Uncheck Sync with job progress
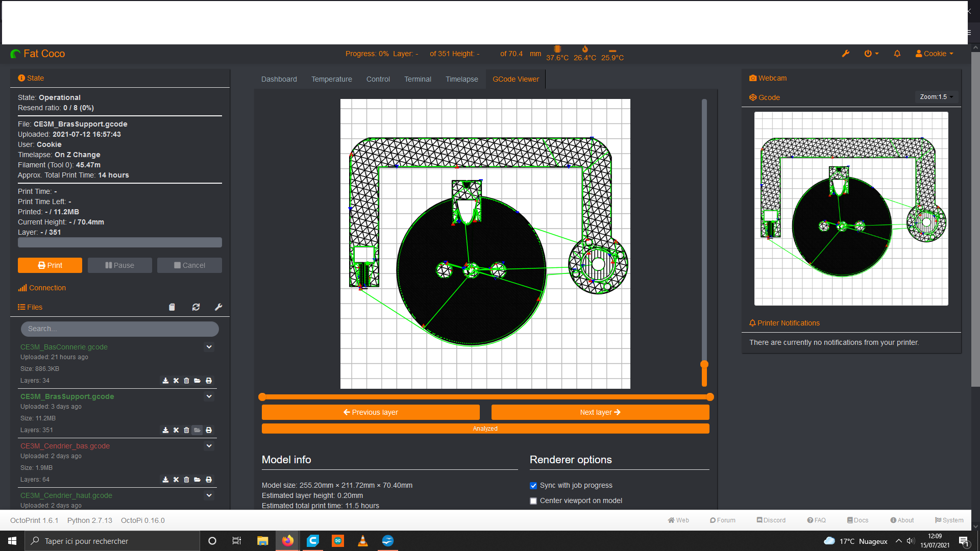Image resolution: width=980 pixels, height=551 pixels. point(533,486)
